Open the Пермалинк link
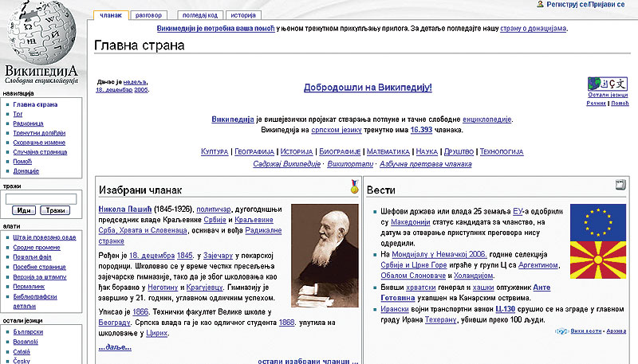Image resolution: width=638 pixels, height=364 pixels. pos(29,287)
